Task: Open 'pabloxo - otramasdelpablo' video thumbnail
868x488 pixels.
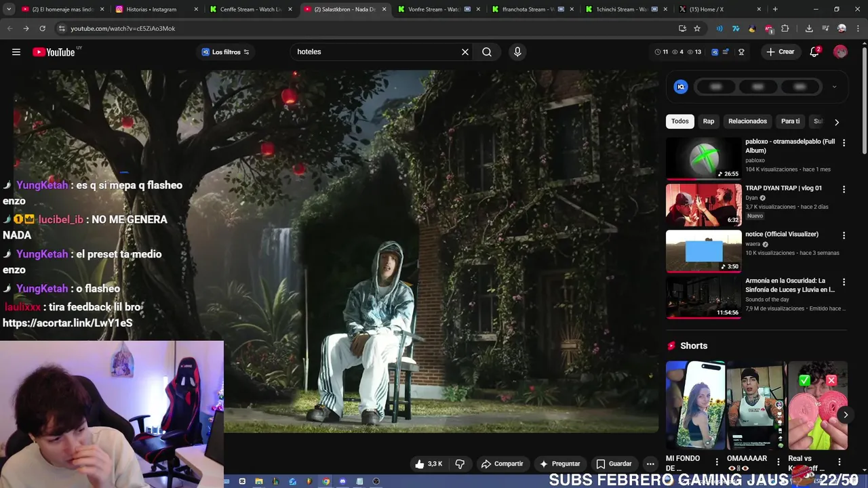Action: [x=704, y=159]
